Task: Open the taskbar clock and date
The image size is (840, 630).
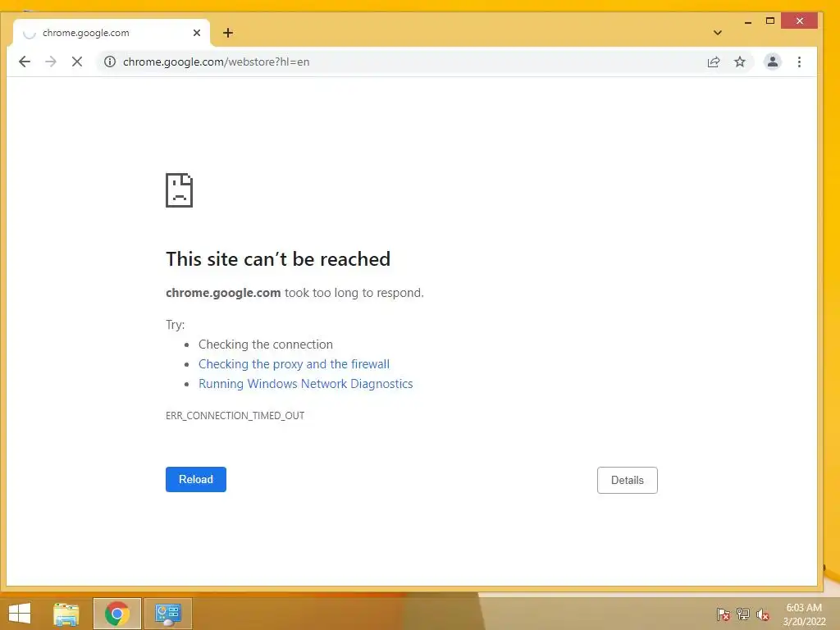Action: point(804,614)
